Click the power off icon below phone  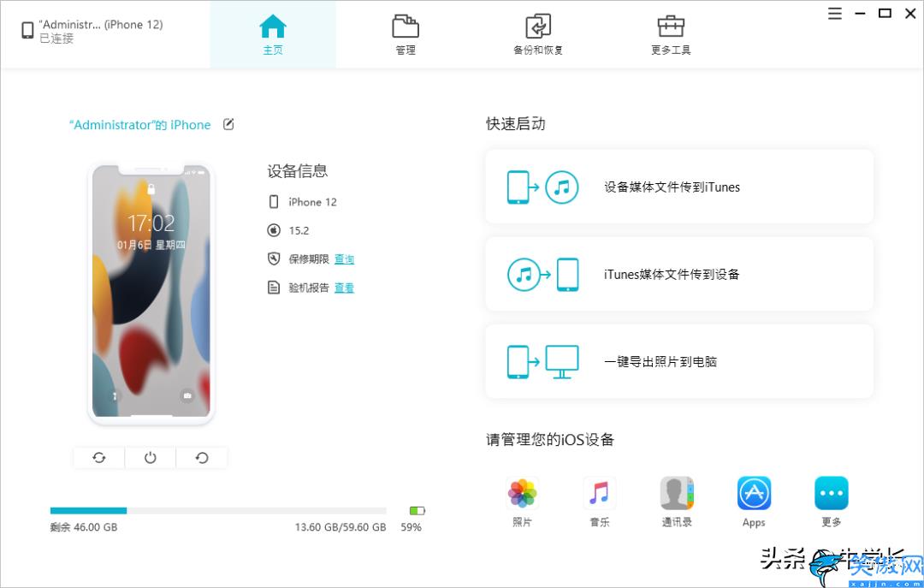click(151, 458)
